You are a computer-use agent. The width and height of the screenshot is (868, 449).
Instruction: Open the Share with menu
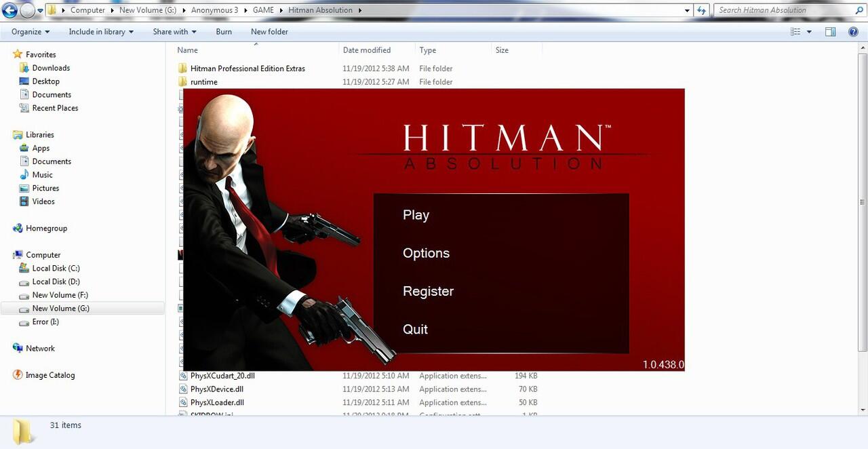click(x=174, y=32)
